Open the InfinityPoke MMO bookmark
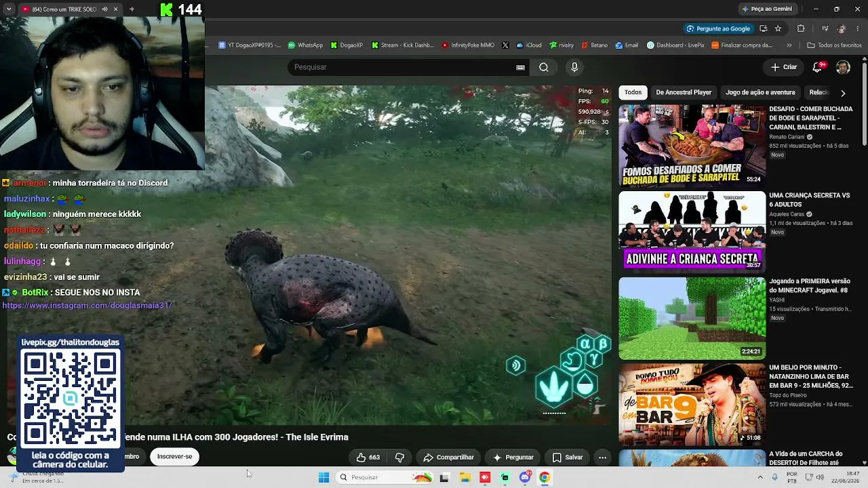868x488 pixels. tap(468, 45)
